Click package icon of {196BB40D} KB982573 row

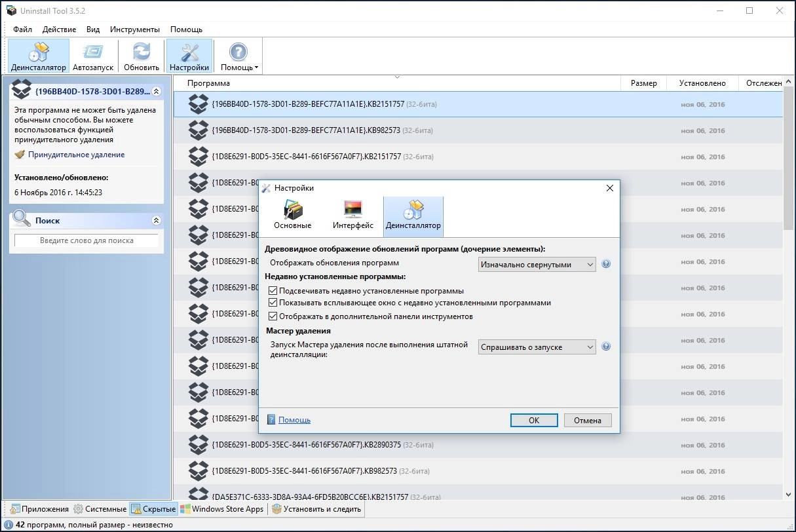199,130
